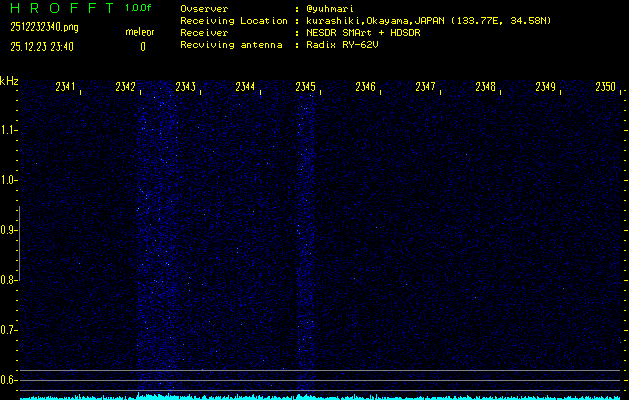Click the 1.1 frequency axis label
This screenshot has height=400, width=629.
(x=8, y=130)
